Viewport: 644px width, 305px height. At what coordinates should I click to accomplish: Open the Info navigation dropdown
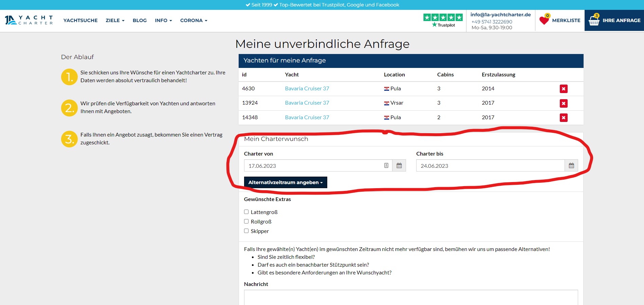pyautogui.click(x=163, y=20)
